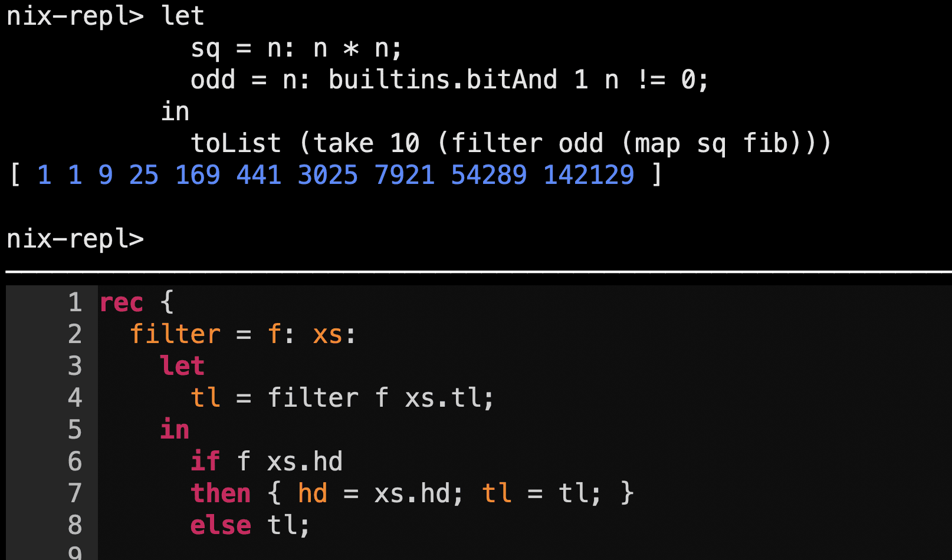Click the result value 142129
Screen dimensions: 952x560
point(589,175)
